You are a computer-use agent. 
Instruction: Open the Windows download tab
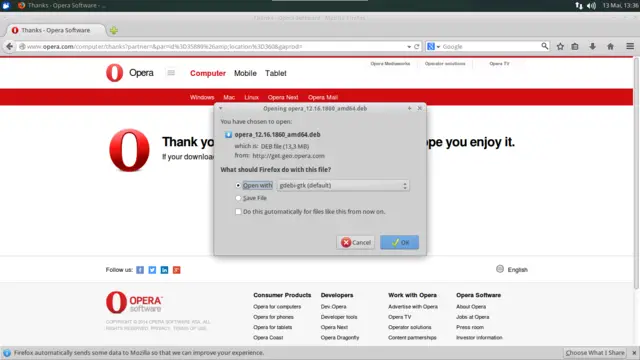pos(202,97)
